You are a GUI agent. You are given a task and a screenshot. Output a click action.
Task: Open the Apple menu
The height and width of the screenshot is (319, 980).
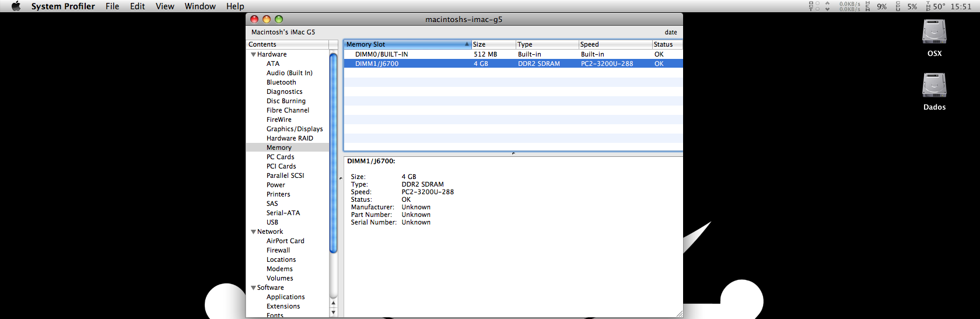16,6
